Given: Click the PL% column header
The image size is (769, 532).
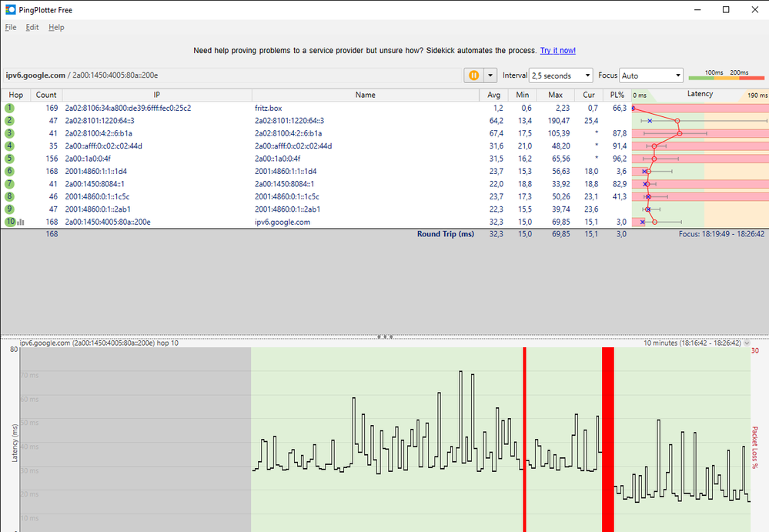Looking at the screenshot, I should (617, 95).
